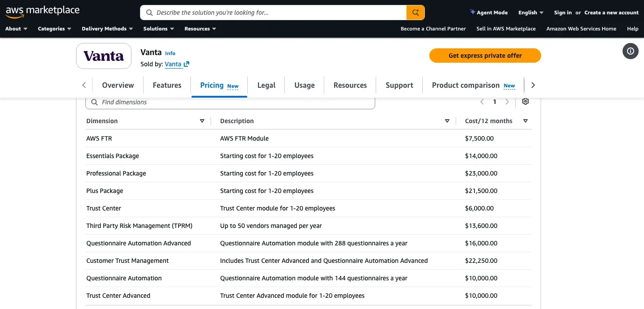The width and height of the screenshot is (644, 309).
Task: Click the $7,500.00 cost value
Action: pyautogui.click(x=479, y=138)
